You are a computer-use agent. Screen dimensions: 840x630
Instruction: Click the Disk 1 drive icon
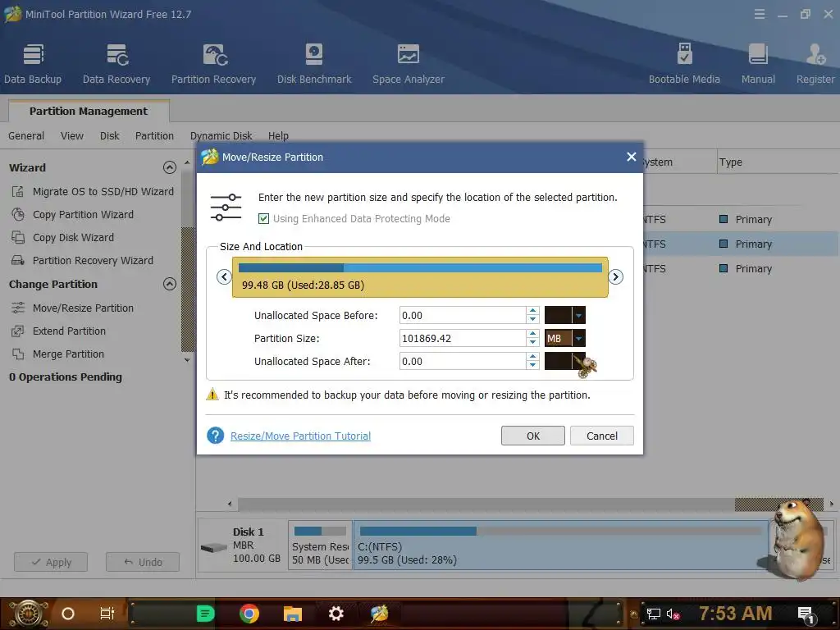click(x=214, y=547)
